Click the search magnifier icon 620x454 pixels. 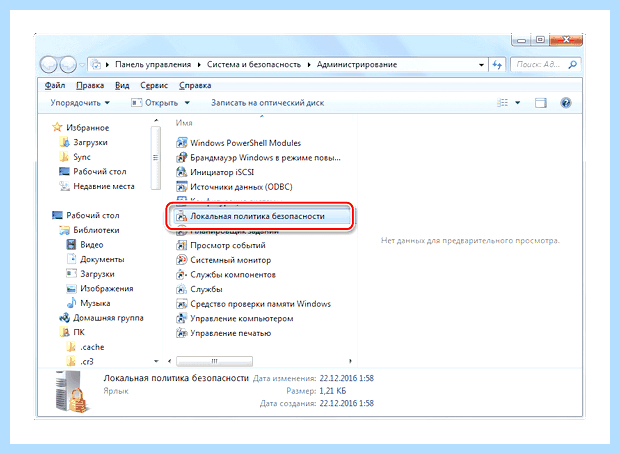(x=572, y=64)
